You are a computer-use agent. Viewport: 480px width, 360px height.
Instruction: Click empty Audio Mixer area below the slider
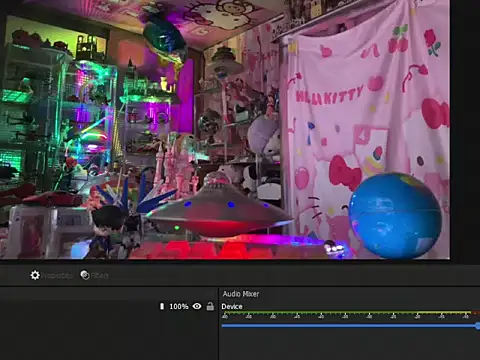(x=350, y=345)
